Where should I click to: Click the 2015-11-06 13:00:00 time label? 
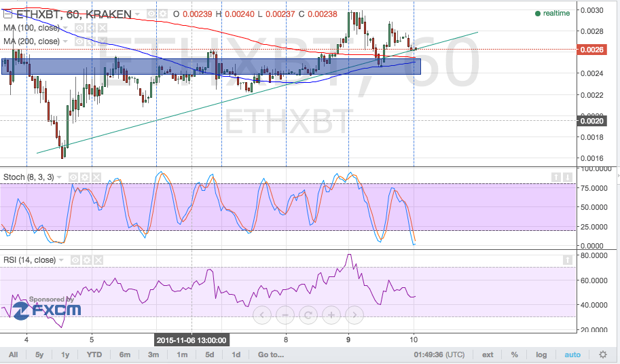[192, 340]
